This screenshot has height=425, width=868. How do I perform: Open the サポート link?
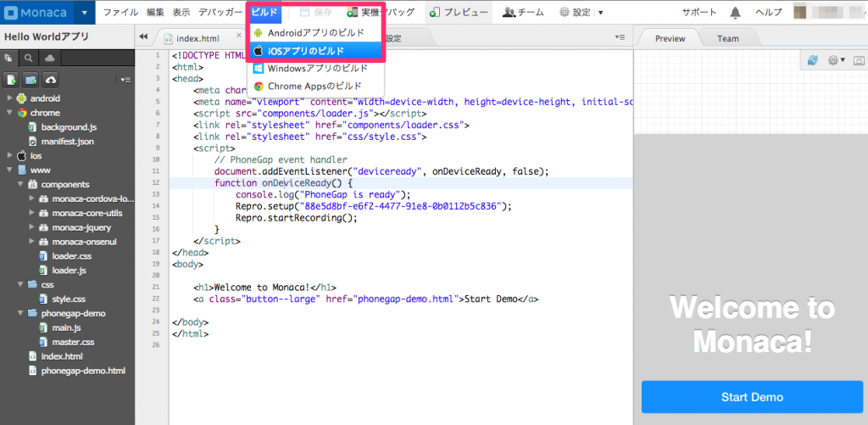(698, 12)
